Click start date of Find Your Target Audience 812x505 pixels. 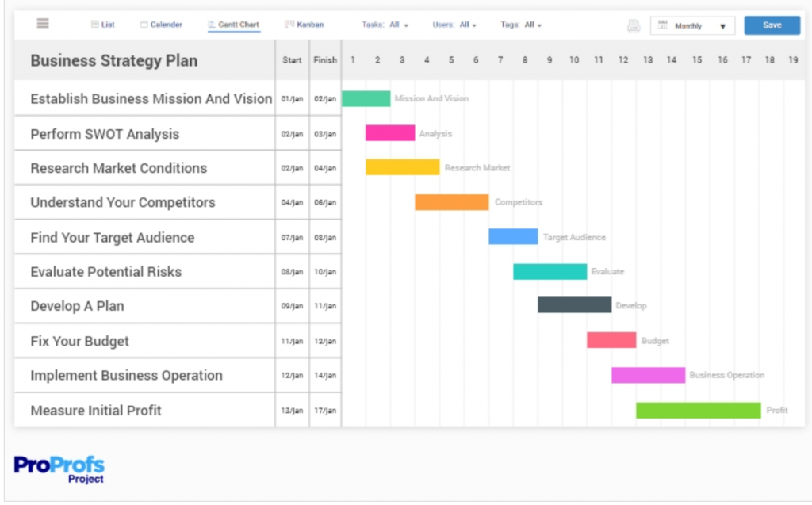292,237
